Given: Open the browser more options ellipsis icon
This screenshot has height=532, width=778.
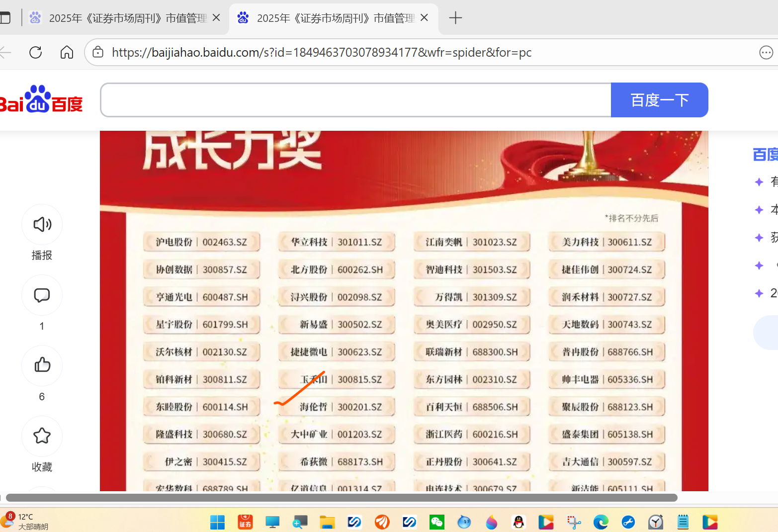Looking at the screenshot, I should 766,52.
